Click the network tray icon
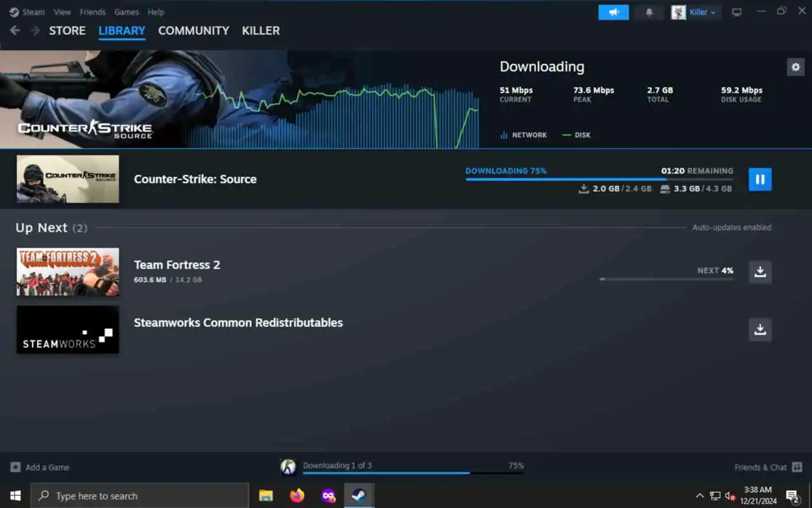 pos(715,496)
